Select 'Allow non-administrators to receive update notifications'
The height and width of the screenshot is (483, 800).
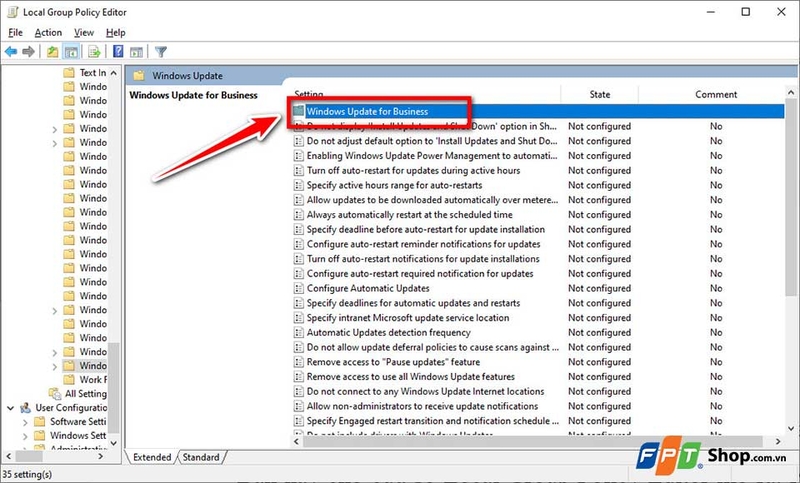pyautogui.click(x=422, y=406)
